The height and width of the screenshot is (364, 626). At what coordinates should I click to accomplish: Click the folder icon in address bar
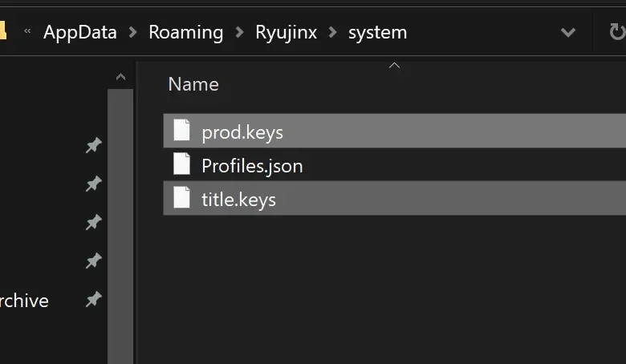coord(2,30)
